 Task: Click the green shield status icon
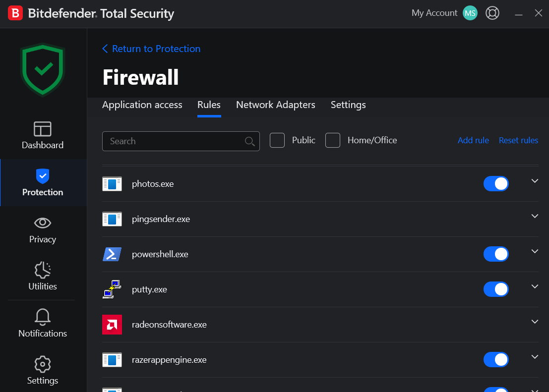(x=43, y=69)
